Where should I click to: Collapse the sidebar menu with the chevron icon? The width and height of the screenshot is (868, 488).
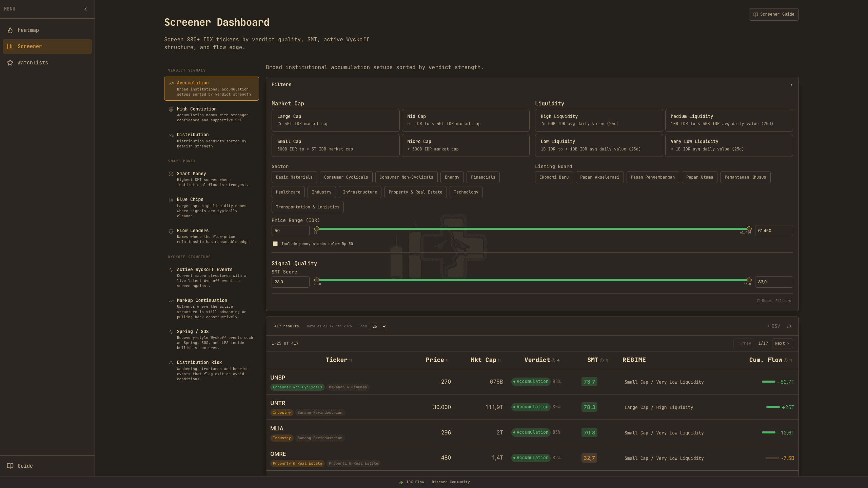85,9
